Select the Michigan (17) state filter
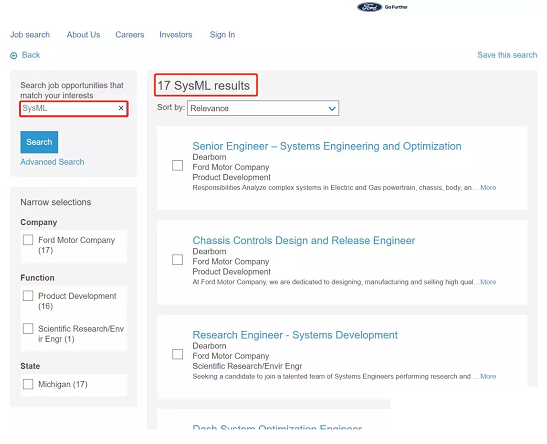Image resolution: width=547 pixels, height=444 pixels. coord(28,384)
